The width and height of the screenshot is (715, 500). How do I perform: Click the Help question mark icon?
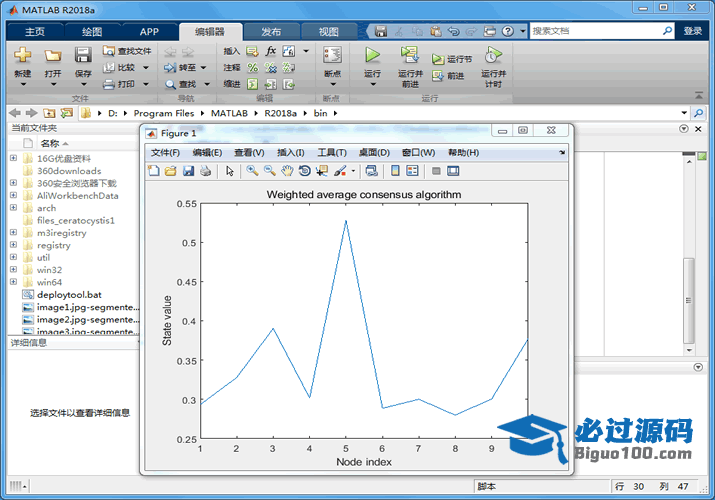pyautogui.click(x=508, y=31)
